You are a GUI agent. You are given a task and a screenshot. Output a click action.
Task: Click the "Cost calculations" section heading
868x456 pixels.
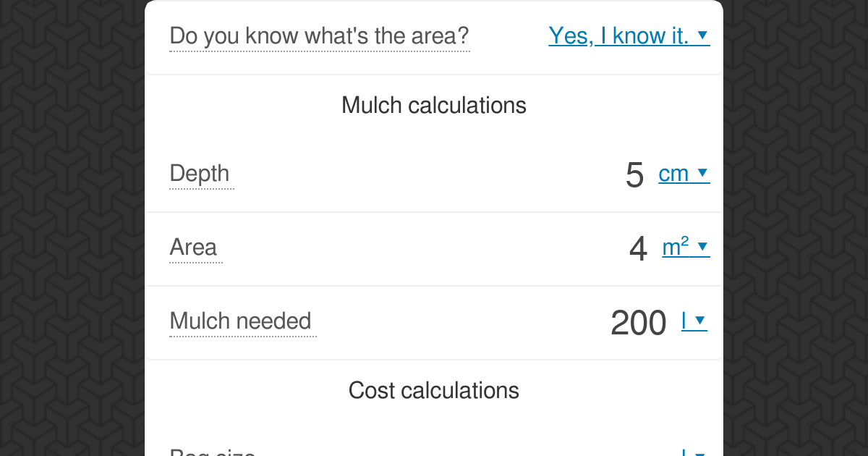[x=434, y=391]
